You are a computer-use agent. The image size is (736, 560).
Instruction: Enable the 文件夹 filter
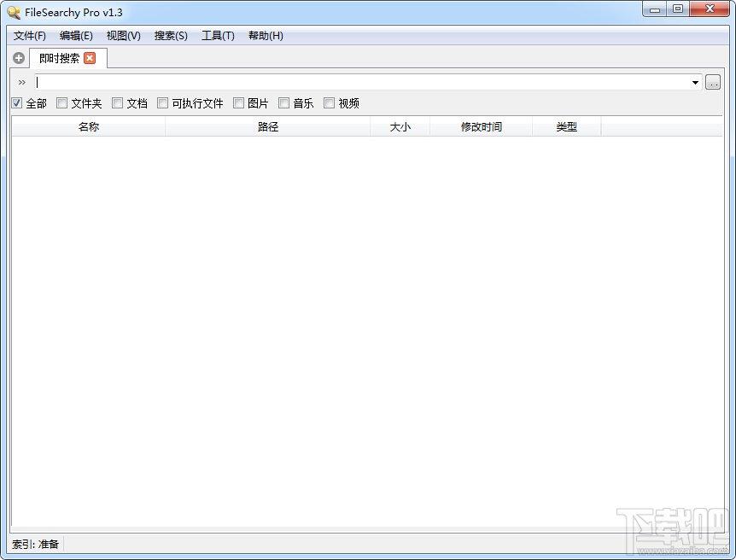pyautogui.click(x=61, y=102)
